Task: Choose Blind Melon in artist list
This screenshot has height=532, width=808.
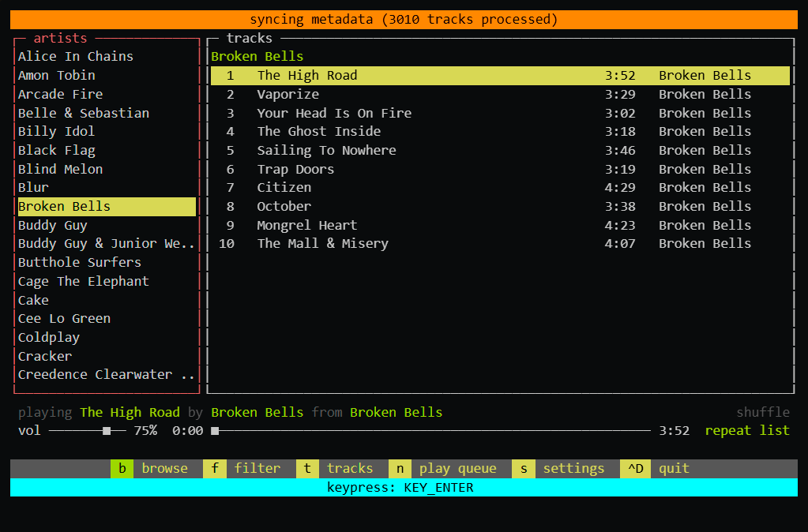Action: 107,169
